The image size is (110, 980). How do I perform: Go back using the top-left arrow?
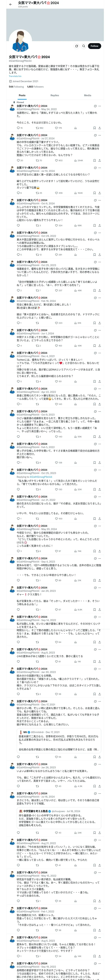click(x=11, y=4)
